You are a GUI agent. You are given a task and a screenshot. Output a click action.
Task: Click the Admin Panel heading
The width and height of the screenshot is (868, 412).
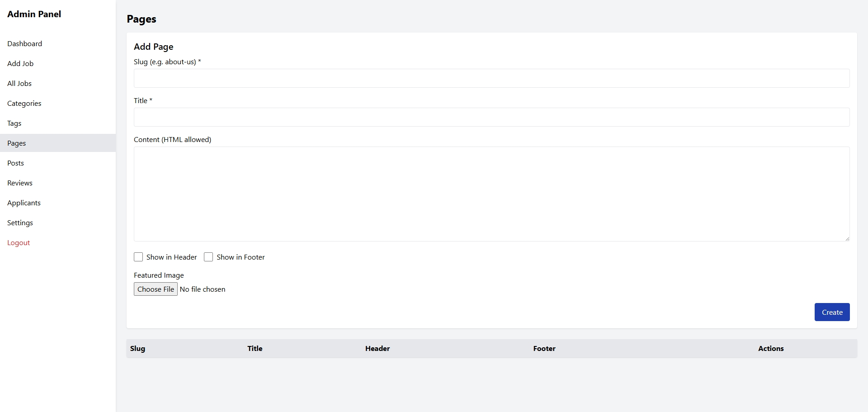point(34,14)
